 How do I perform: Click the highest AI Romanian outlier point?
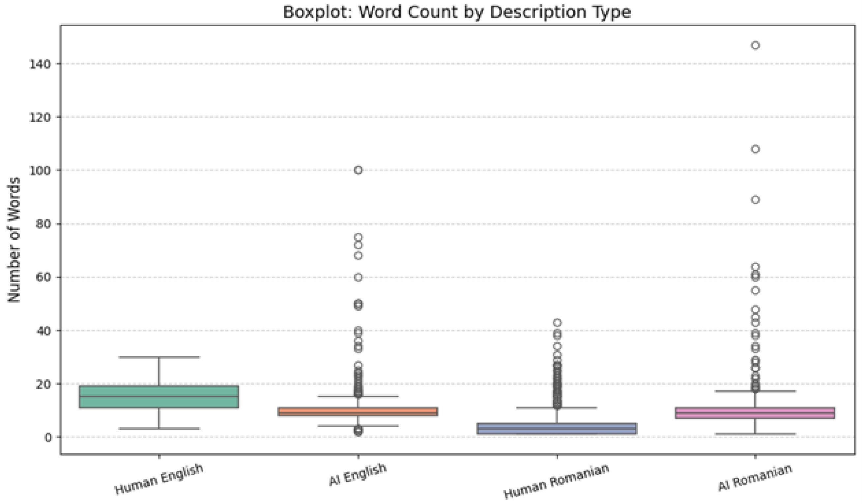click(x=755, y=45)
